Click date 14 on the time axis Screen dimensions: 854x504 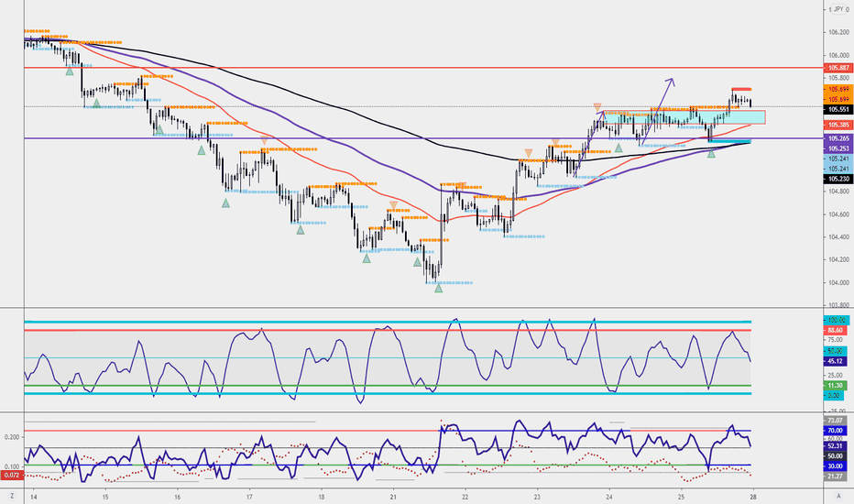(x=34, y=497)
